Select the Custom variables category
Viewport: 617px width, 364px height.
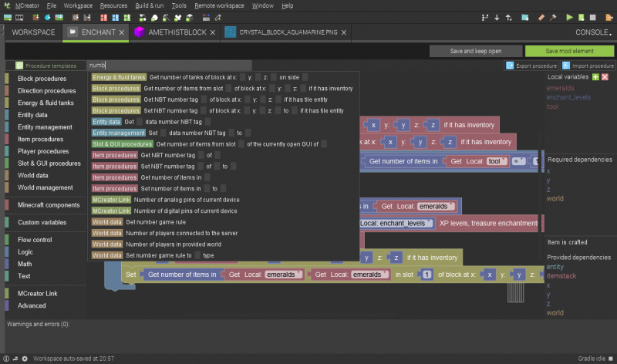coord(42,222)
